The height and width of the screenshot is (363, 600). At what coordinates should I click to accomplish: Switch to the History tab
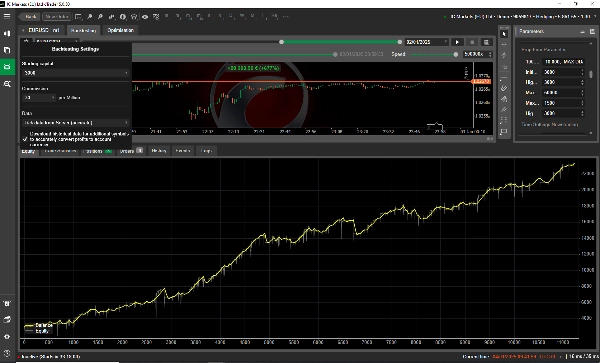(x=158, y=151)
